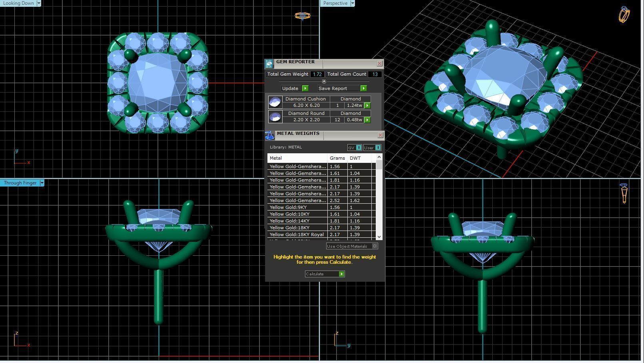Click the metal list scrollbar thumb
The image size is (644, 363).
tap(379, 165)
